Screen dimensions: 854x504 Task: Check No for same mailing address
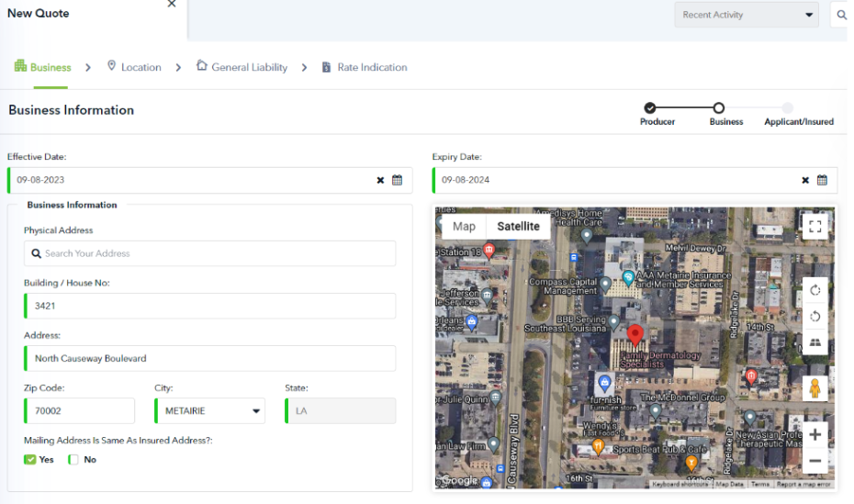73,460
